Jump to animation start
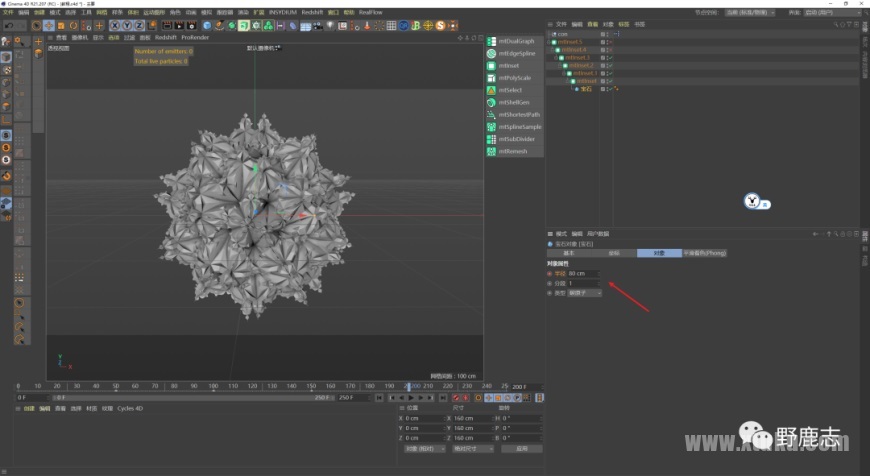 coord(379,397)
